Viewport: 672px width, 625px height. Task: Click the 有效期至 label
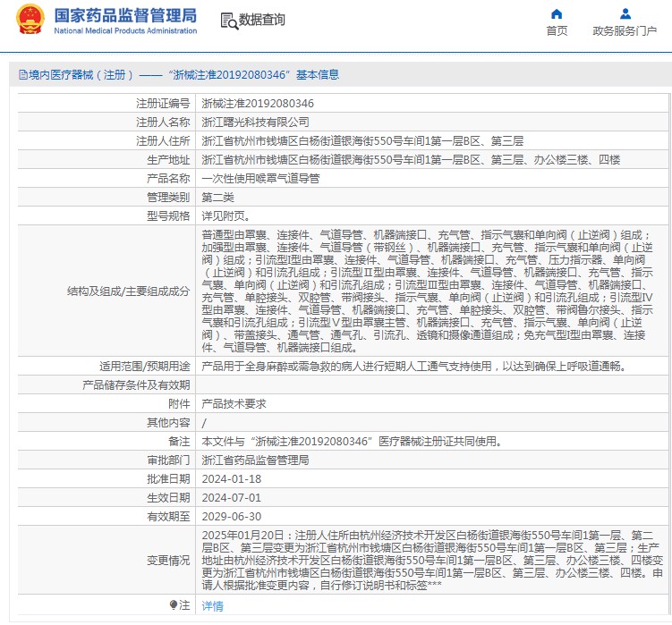[x=168, y=517]
